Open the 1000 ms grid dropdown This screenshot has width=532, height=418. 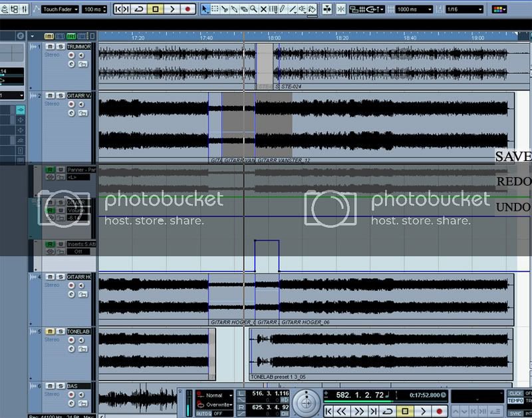[414, 9]
